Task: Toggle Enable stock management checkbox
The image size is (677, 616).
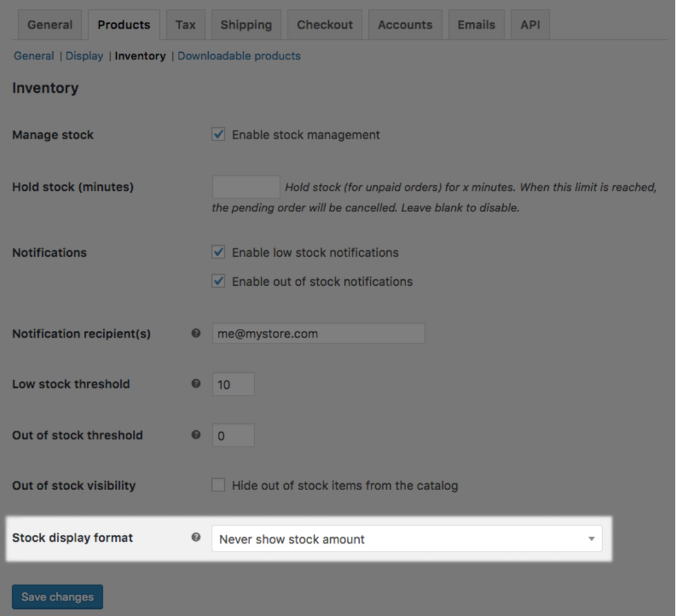Action: tap(219, 135)
